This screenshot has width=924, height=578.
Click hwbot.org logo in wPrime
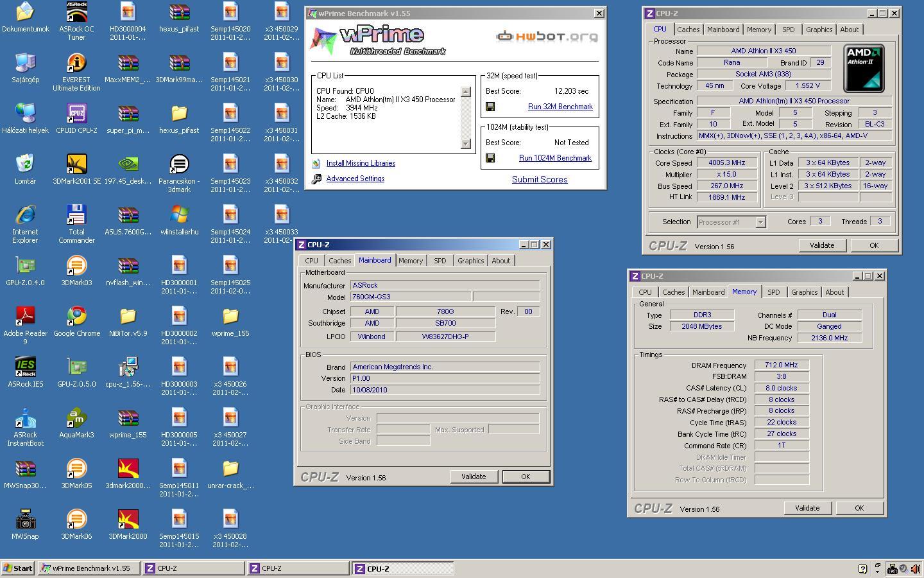pos(547,37)
